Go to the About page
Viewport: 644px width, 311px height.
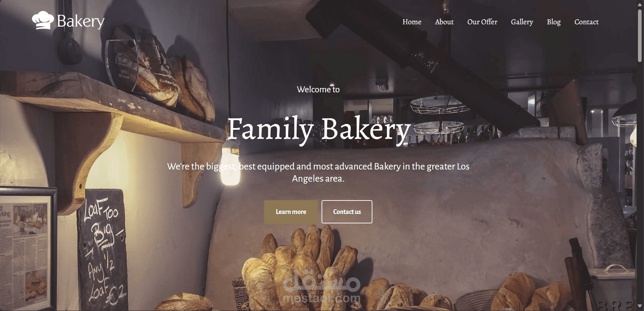444,22
